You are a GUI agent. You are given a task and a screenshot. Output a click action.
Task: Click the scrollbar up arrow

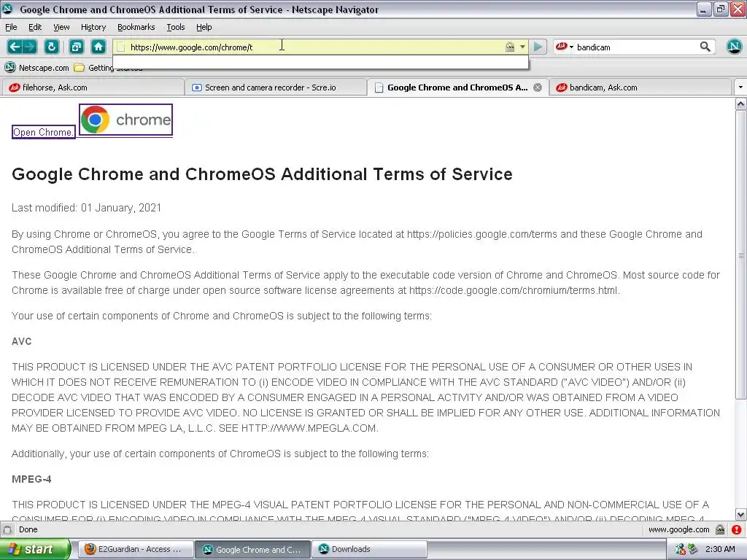741,105
